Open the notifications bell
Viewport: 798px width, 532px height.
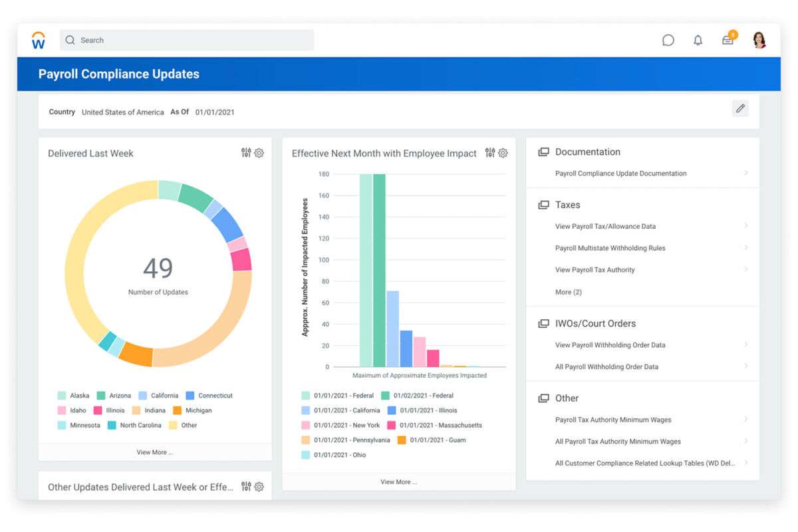698,41
